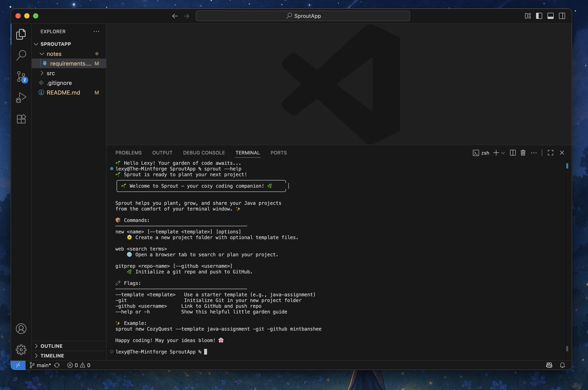The image size is (588, 390).
Task: Open the Run and Debug view
Action: [21, 97]
